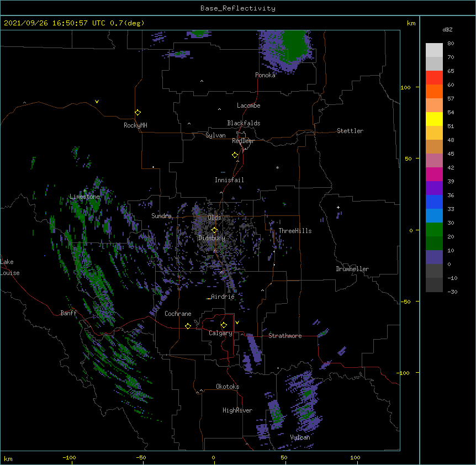Viewport: 476px width, 465px height.
Task: Click the Lacombe city label
Action: point(248,105)
